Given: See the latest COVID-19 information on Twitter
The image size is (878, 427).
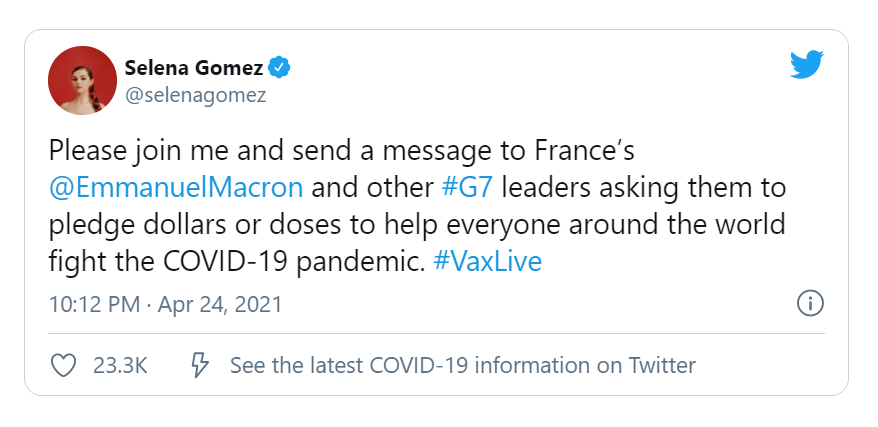Looking at the screenshot, I should pos(462,365).
